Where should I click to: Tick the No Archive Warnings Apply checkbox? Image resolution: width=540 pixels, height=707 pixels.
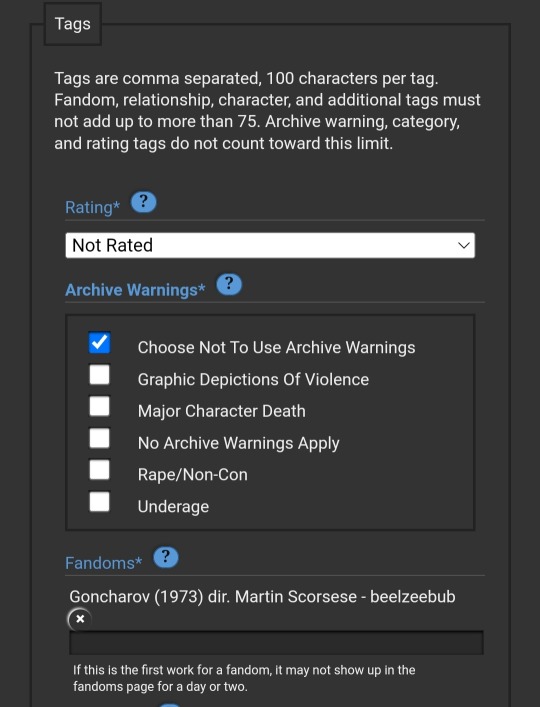pos(99,438)
